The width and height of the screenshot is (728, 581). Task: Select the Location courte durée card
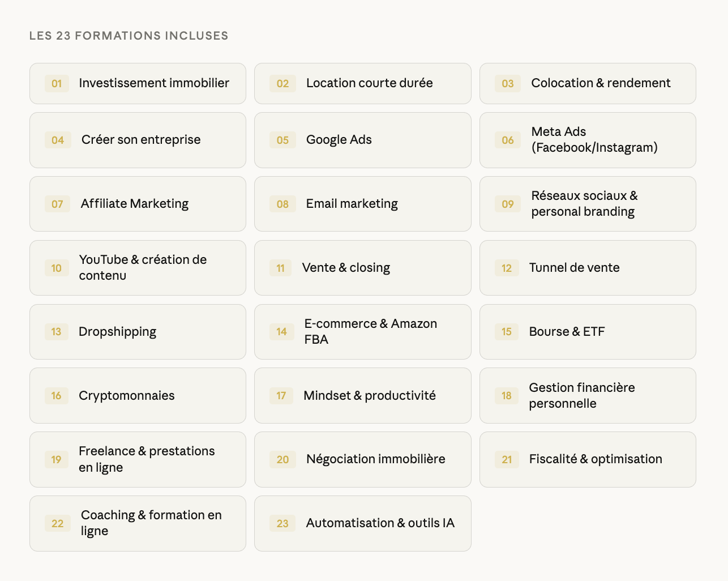click(362, 84)
